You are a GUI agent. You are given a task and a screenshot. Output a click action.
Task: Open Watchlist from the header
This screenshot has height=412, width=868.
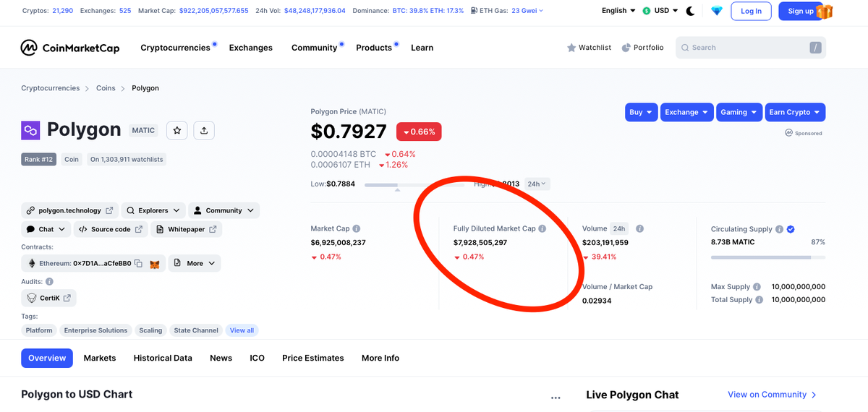point(589,48)
